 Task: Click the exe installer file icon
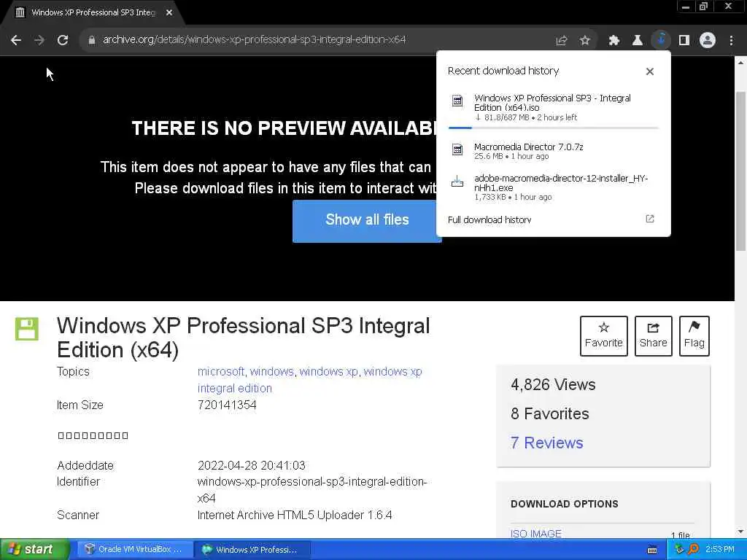457,182
